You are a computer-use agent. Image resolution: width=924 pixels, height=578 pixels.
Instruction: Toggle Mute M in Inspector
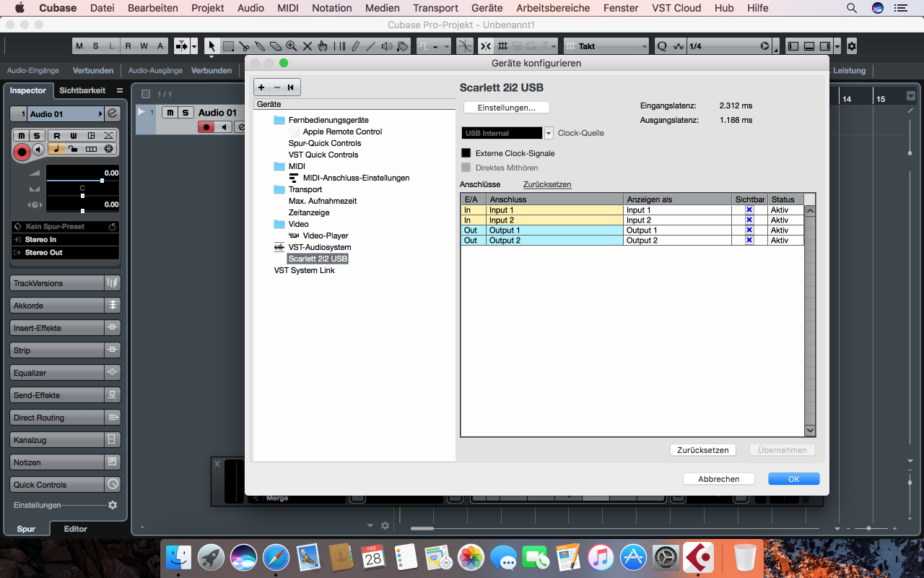(x=22, y=136)
